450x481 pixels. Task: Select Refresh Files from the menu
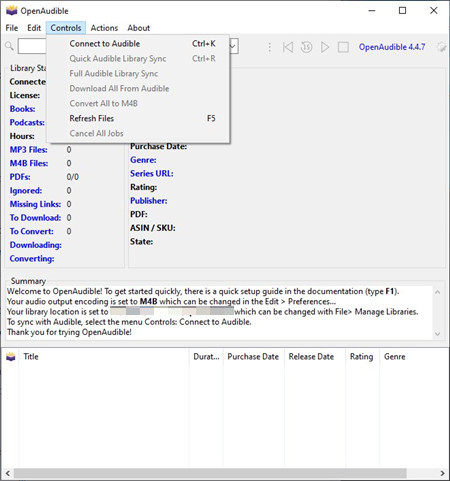[138, 118]
